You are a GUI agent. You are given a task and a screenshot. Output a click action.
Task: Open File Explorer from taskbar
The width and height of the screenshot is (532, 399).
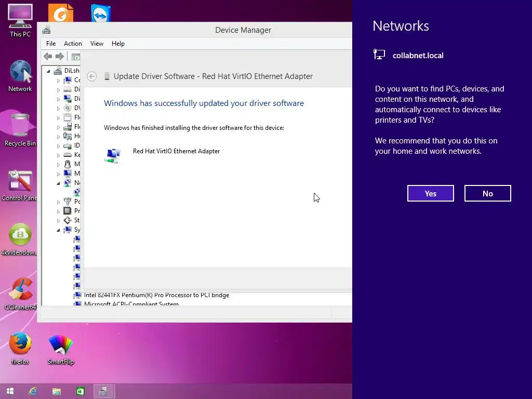click(x=56, y=391)
